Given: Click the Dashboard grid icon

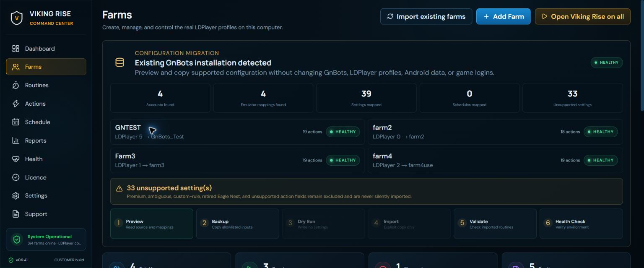Looking at the screenshot, I should coord(16,49).
